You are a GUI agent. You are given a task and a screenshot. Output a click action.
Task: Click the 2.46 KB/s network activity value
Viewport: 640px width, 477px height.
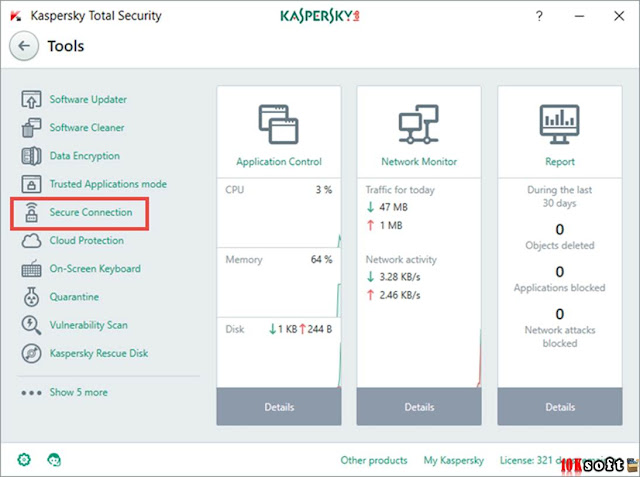tap(400, 295)
